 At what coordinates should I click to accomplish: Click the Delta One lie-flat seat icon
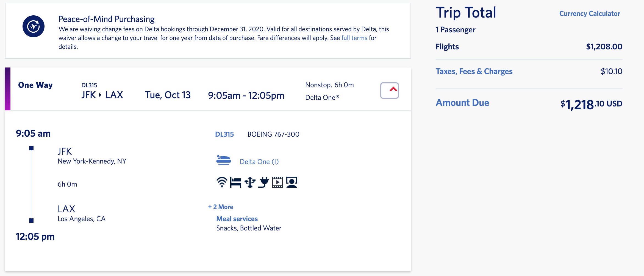(224, 160)
